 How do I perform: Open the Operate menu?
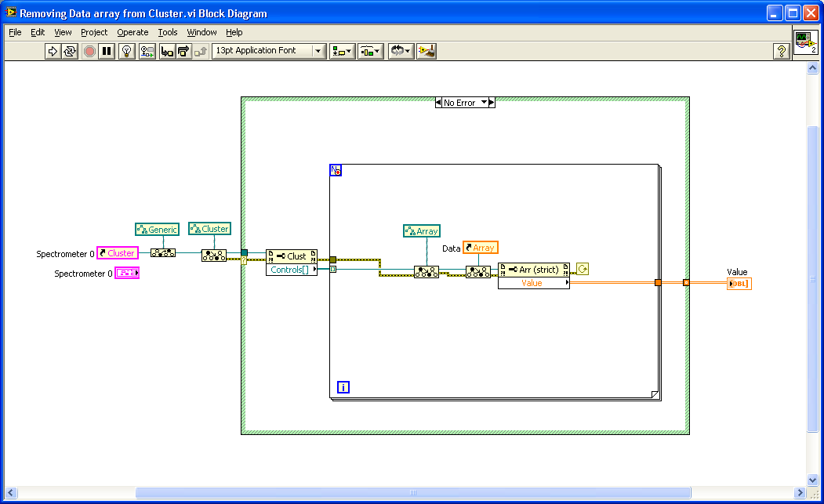(x=132, y=32)
